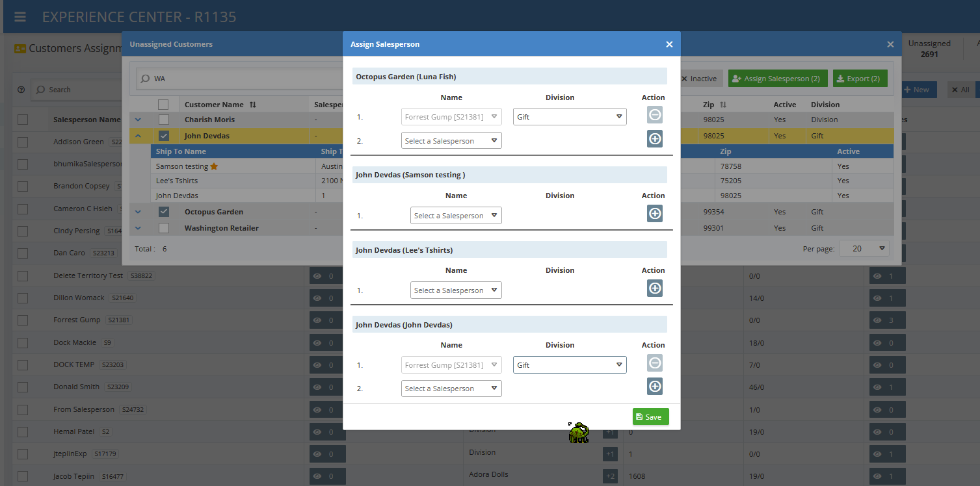Uncheck the John Devdas customer checkbox
The image size is (980, 486).
pos(164,136)
